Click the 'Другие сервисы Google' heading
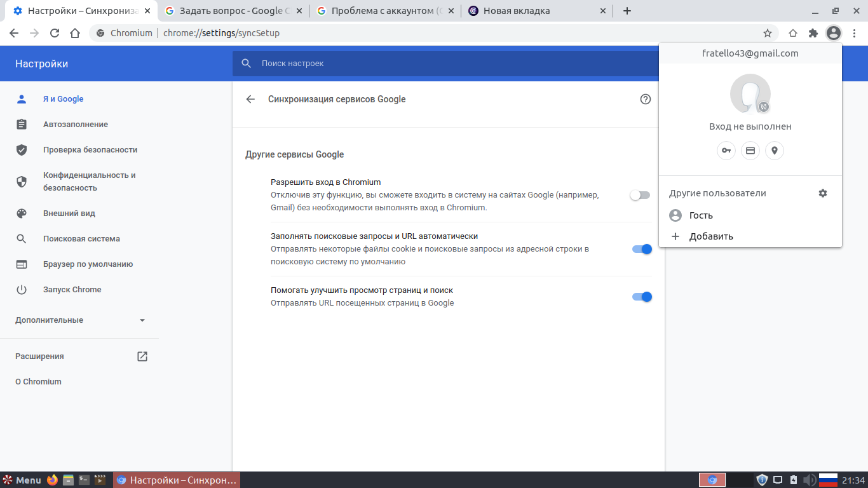Image resolution: width=868 pixels, height=488 pixels. tap(294, 154)
